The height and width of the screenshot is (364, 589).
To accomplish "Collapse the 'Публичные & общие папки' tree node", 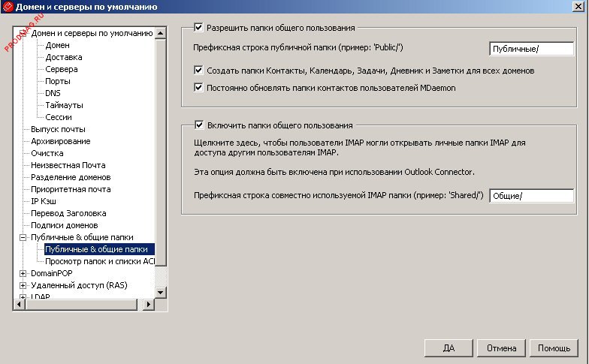I will 23,237.
